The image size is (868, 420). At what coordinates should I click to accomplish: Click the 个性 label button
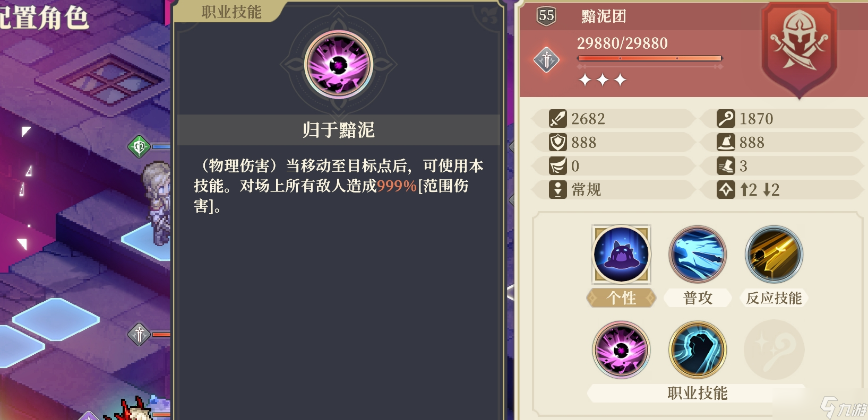[x=621, y=298]
